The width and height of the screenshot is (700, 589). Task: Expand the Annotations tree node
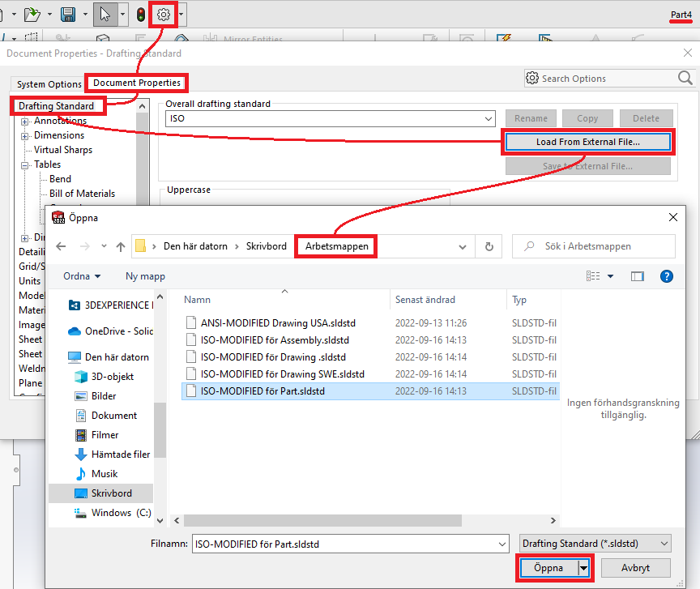point(26,122)
